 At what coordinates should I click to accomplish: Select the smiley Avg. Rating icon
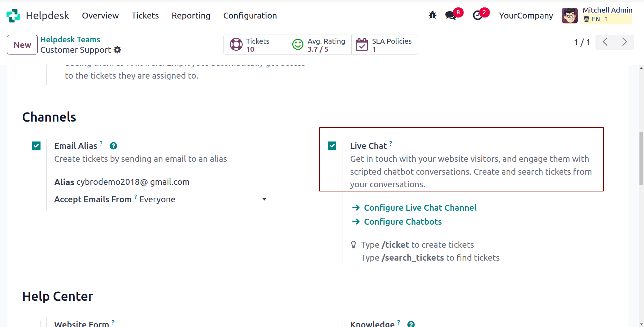coord(297,44)
